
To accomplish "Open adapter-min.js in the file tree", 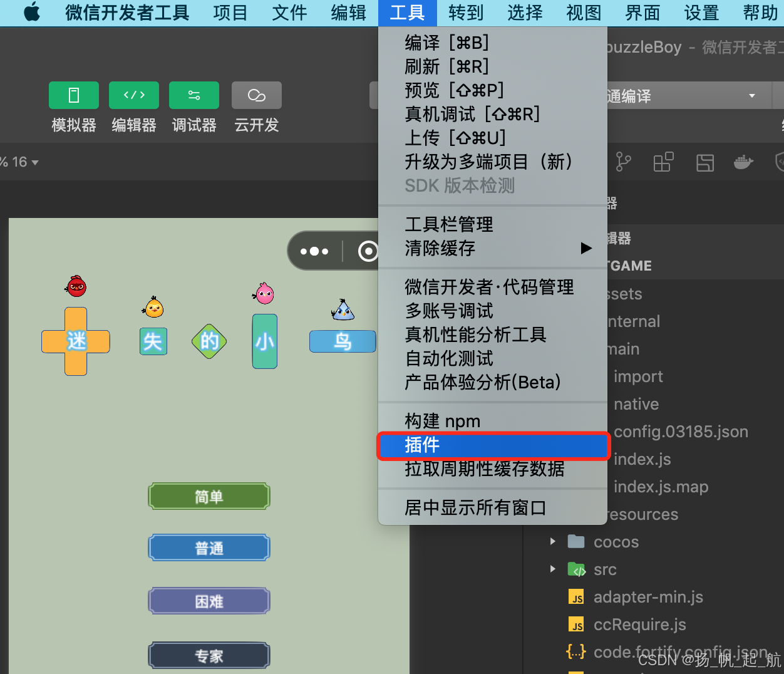I will point(648,597).
